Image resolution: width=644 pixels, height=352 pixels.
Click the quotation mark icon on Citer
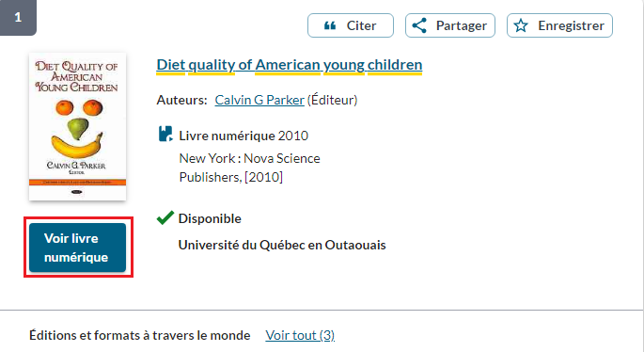point(330,26)
